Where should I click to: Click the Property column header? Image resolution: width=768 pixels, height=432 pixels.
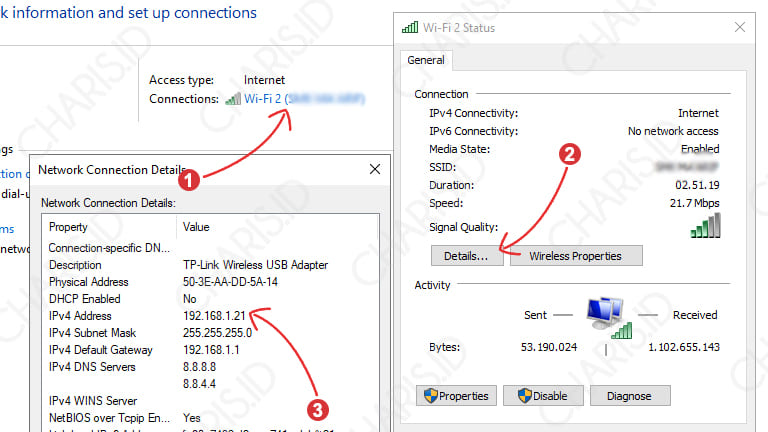(x=70, y=227)
